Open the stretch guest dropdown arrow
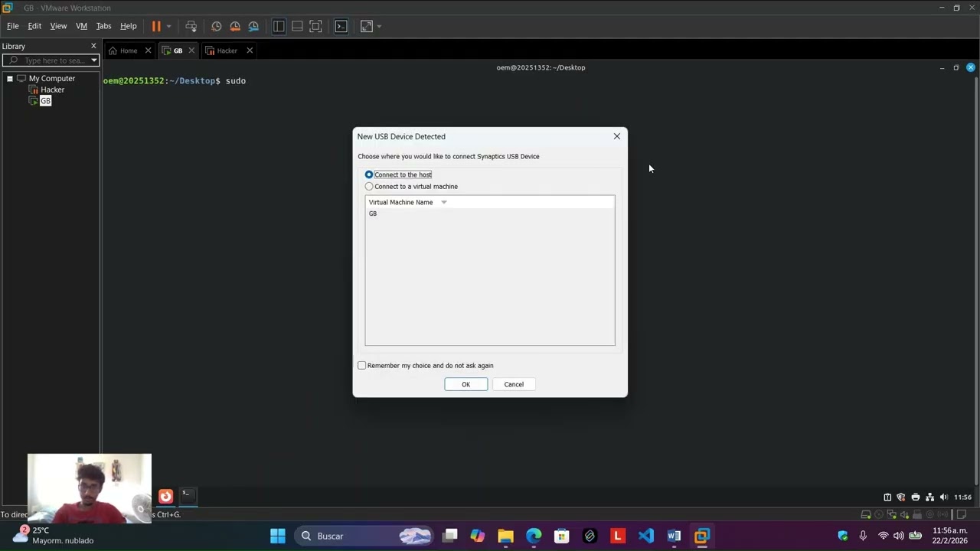Viewport: 980px width, 551px height. click(379, 26)
